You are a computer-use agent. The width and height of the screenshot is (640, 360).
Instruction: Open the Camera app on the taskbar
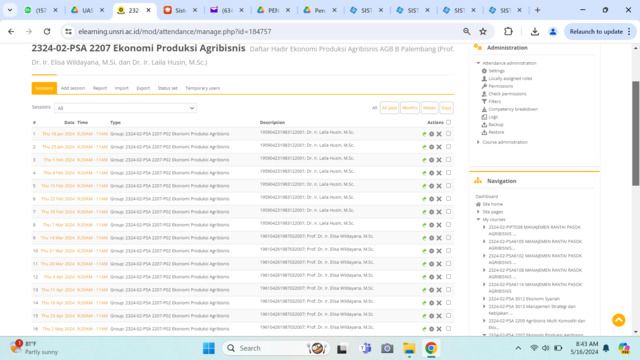(387, 348)
